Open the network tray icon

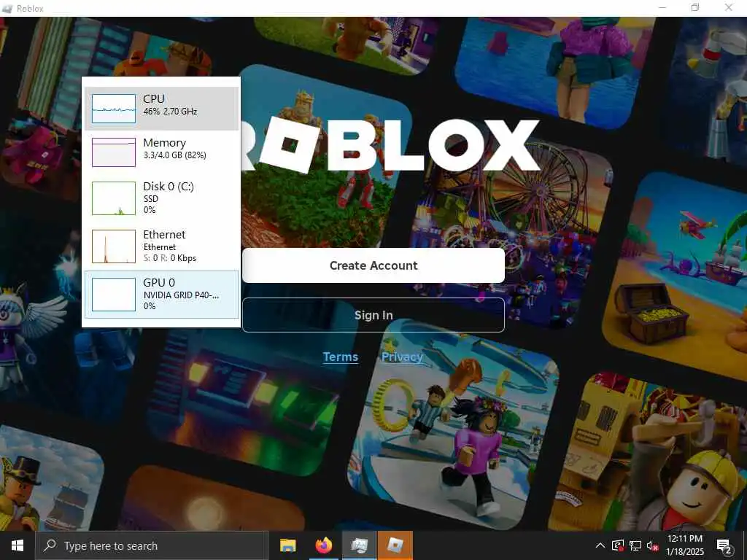(x=635, y=545)
